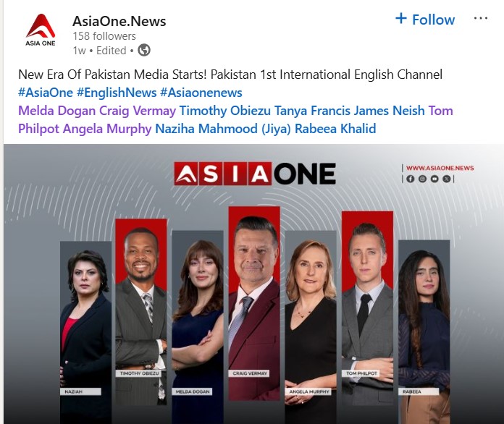
Task: Open the #Asiaonenews hashtag
Action: point(201,93)
